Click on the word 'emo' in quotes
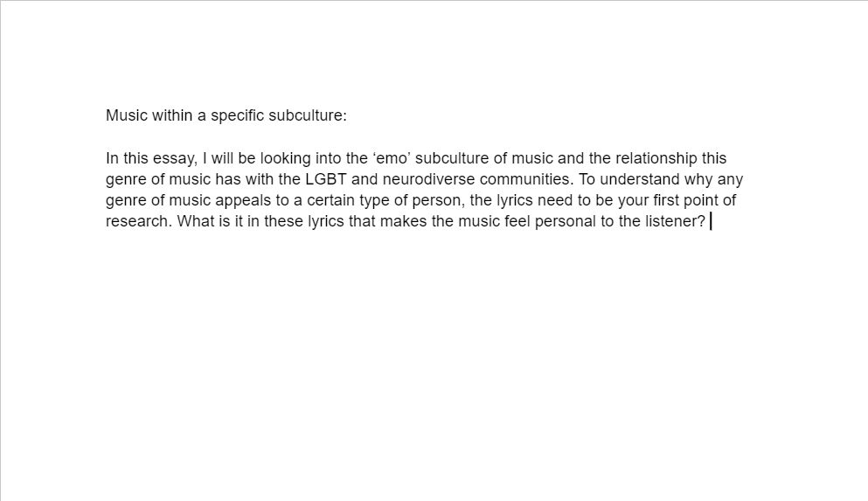The image size is (868, 501). (x=392, y=158)
